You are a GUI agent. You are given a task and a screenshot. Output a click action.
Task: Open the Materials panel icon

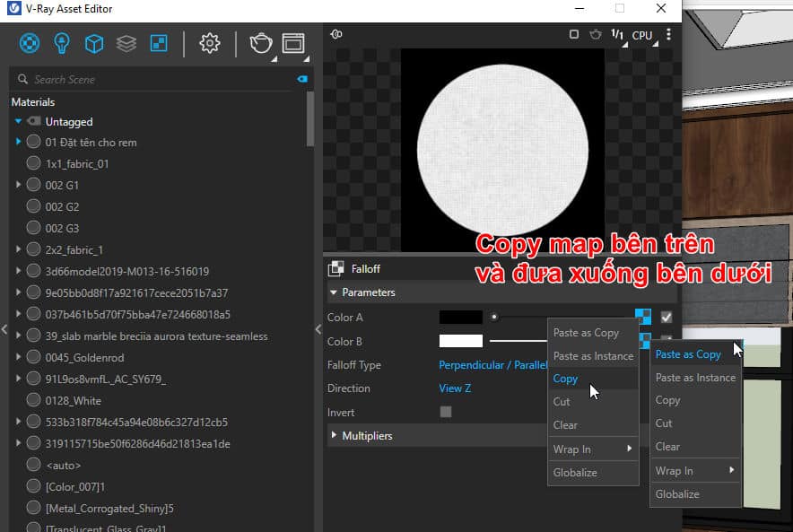point(29,43)
